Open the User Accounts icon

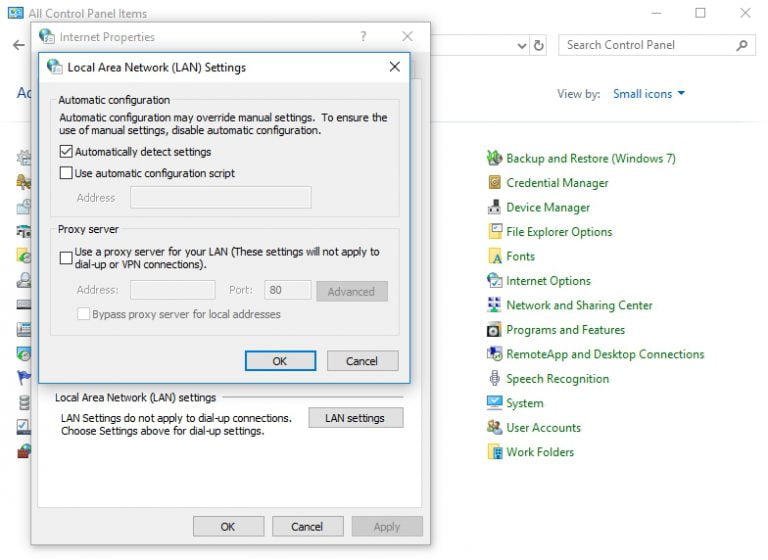pos(494,428)
